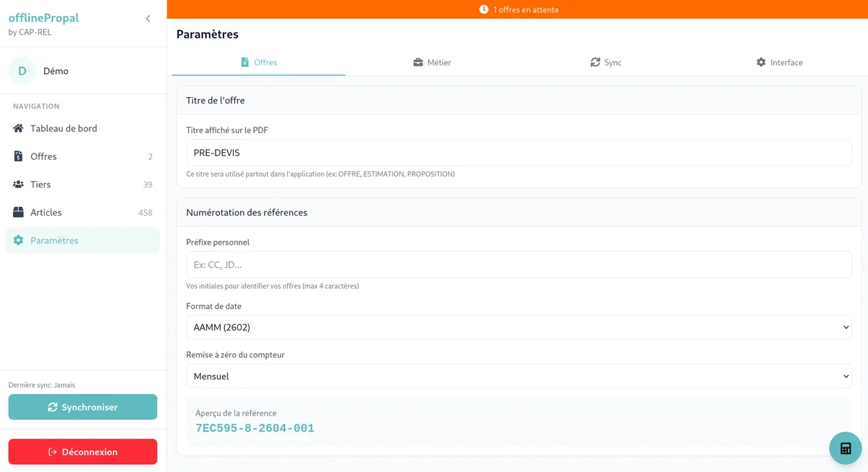The image size is (868, 472).
Task: Select the Offres settings tab
Action: point(258,62)
